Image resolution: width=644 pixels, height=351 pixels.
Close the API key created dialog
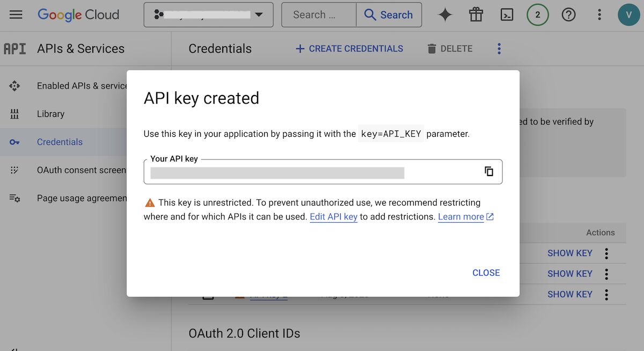pyautogui.click(x=486, y=273)
